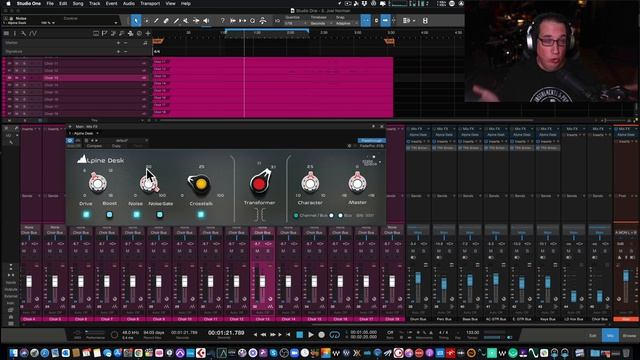
Task: Click the End marker on the timeline ruler
Action: coord(390,41)
